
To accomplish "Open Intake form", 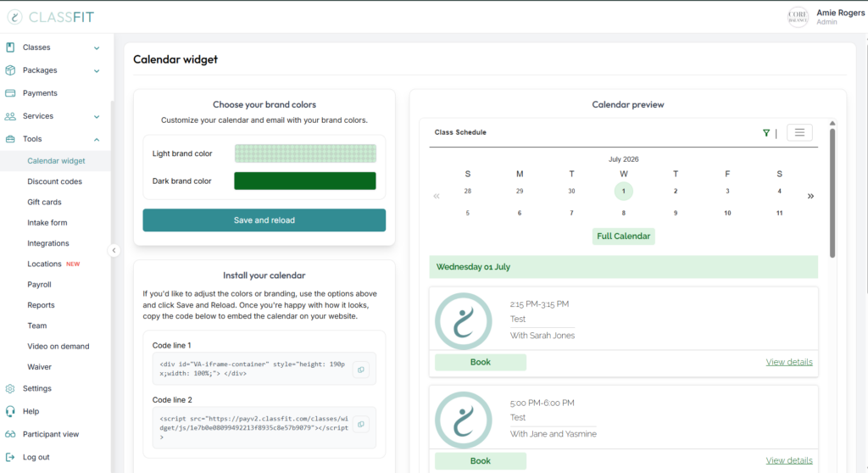I will point(47,223).
